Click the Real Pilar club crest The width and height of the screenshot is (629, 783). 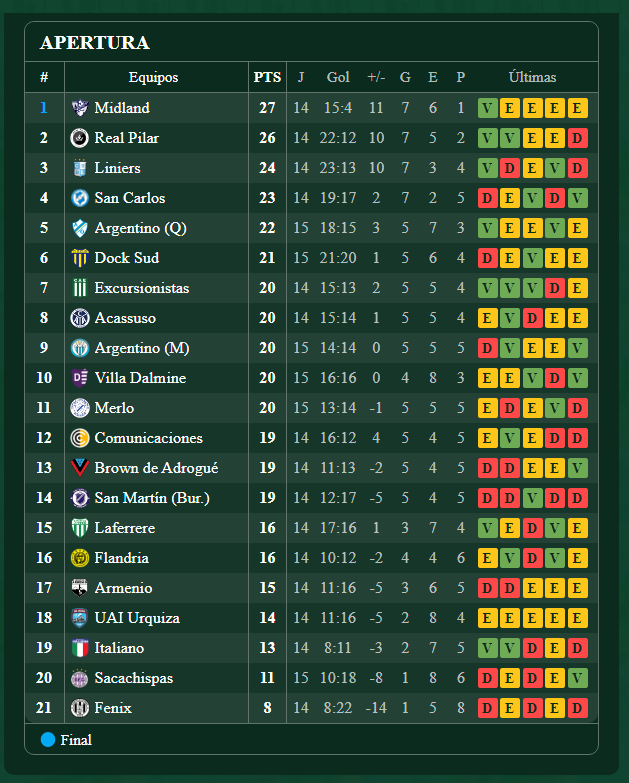80,138
